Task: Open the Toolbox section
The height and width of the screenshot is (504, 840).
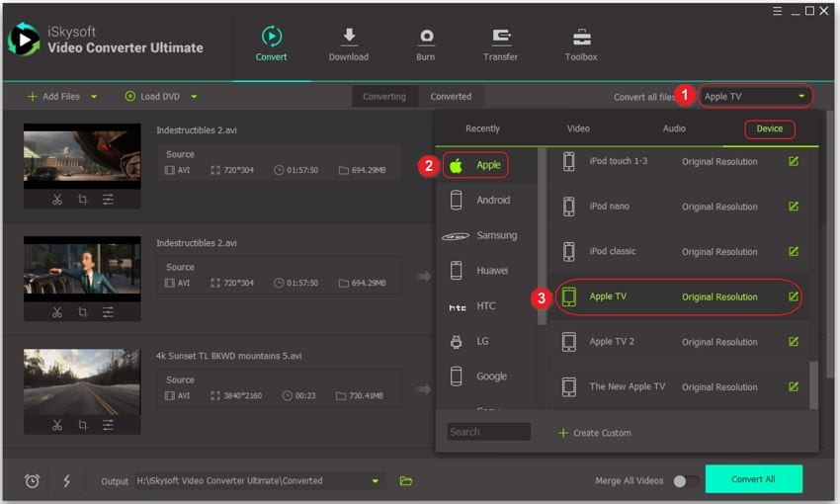Action: click(581, 43)
